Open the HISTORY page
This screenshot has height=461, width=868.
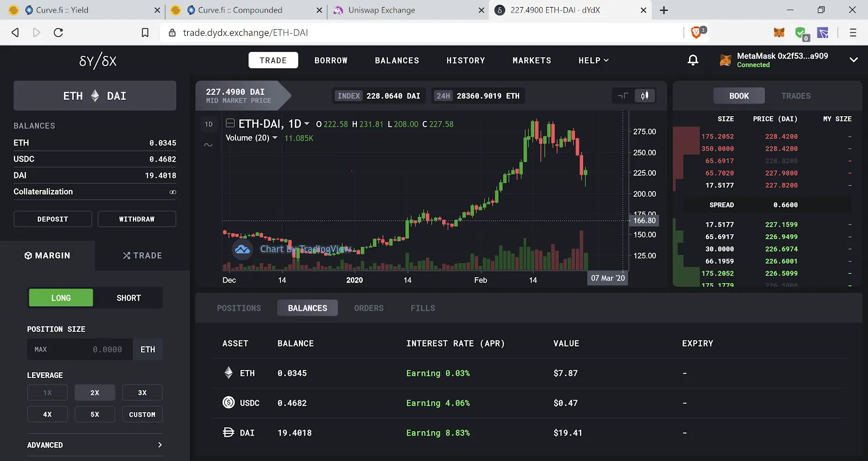[x=466, y=61]
